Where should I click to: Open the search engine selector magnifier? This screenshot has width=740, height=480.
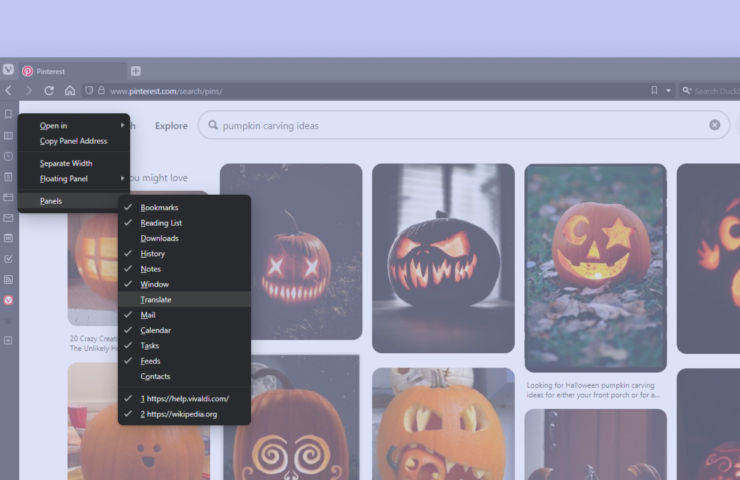pyautogui.click(x=687, y=91)
